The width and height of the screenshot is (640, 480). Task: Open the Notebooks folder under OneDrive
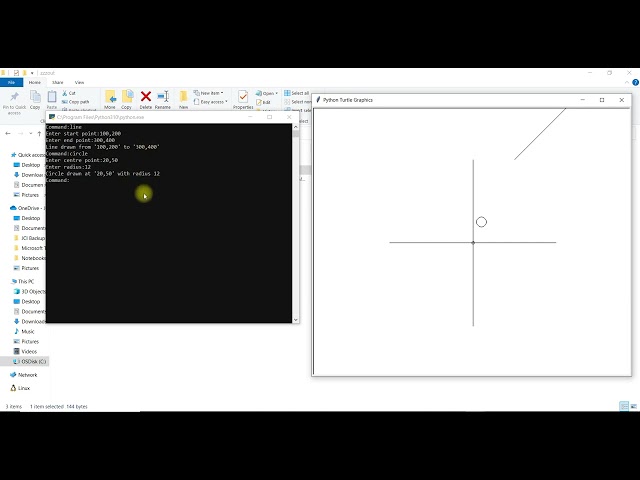coord(29,258)
